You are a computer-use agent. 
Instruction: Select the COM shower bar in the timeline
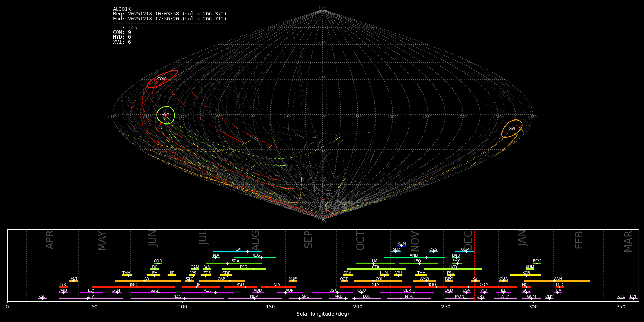[x=484, y=287]
